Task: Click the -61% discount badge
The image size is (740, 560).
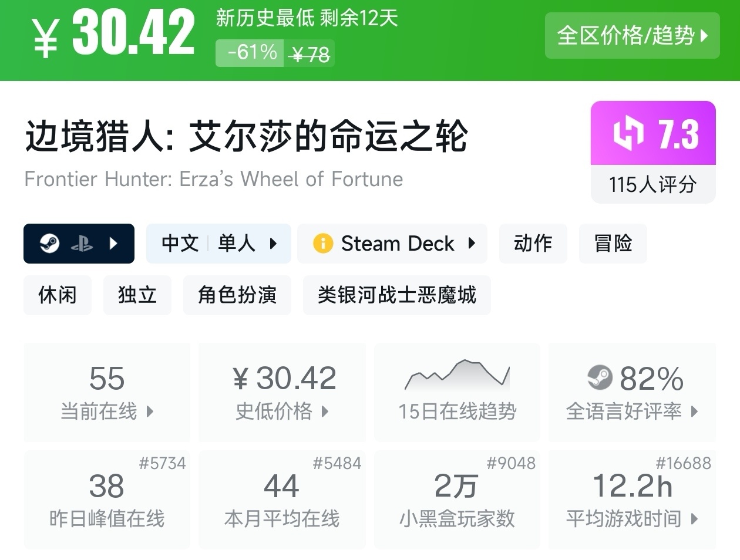Action: tap(251, 53)
